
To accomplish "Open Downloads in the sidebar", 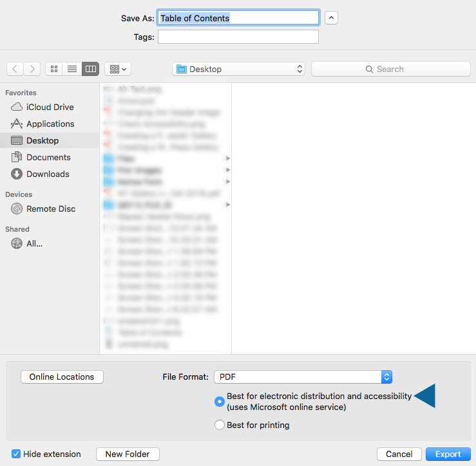I will point(50,174).
